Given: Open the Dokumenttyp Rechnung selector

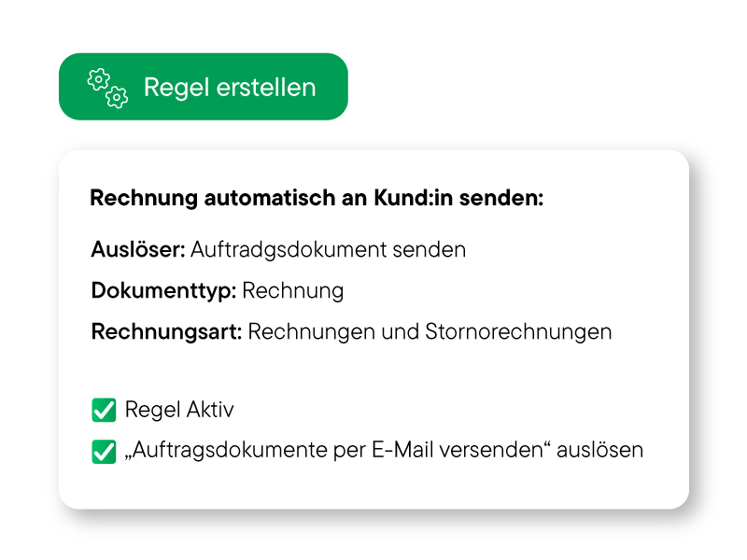Looking at the screenshot, I should (218, 290).
